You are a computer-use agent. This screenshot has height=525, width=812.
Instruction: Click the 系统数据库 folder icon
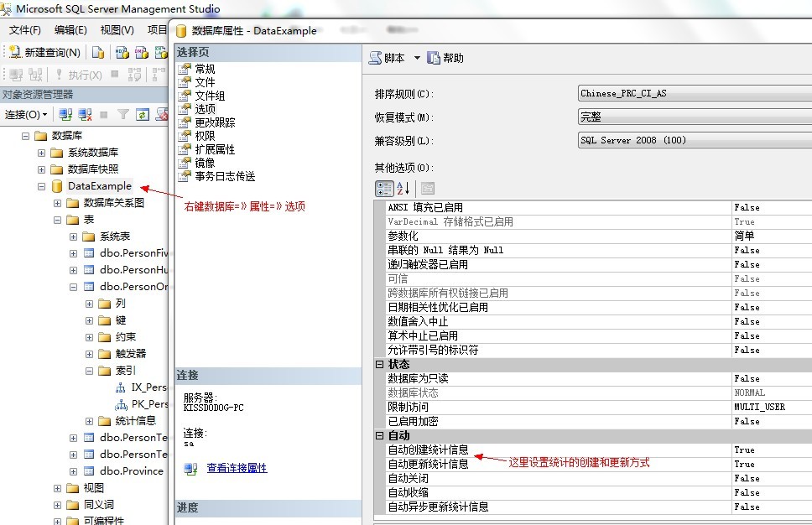[57, 153]
